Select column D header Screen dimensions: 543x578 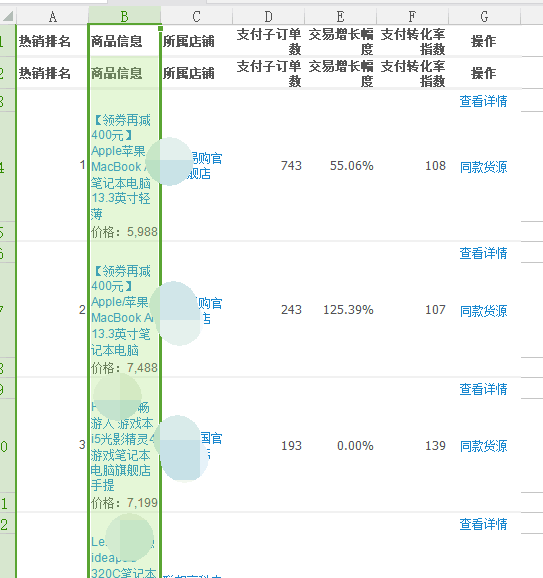click(x=268, y=17)
